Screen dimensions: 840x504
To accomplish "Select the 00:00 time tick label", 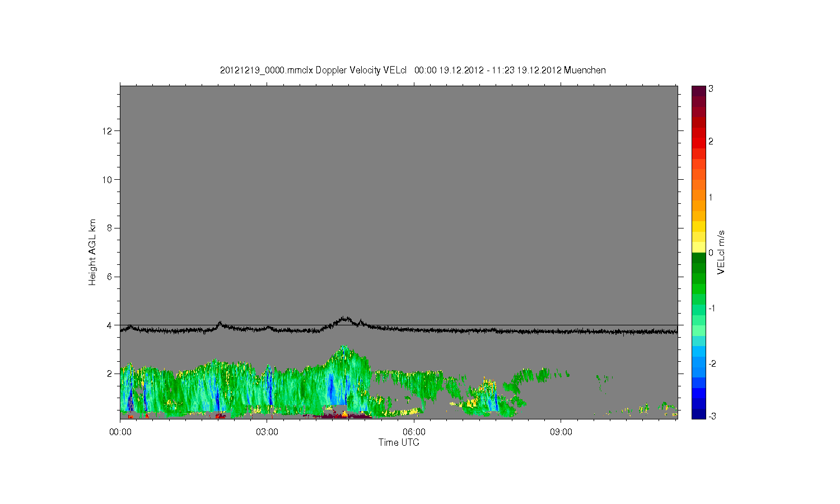I will 120,432.
